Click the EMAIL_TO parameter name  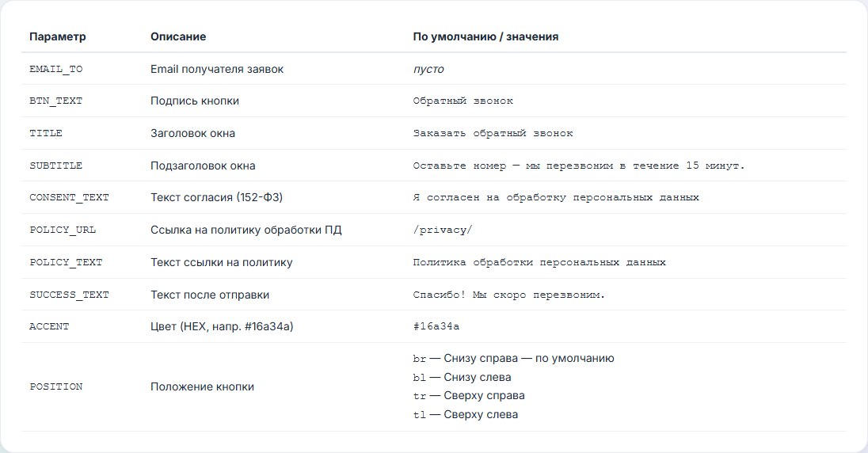(x=56, y=69)
